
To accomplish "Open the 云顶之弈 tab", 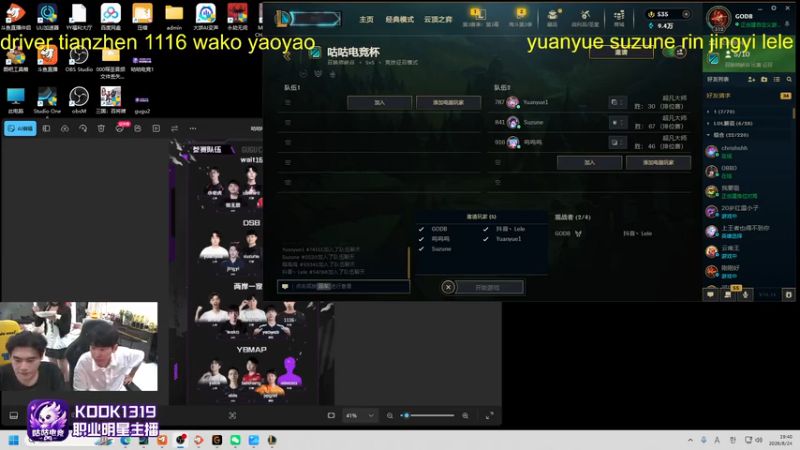I will coord(438,19).
